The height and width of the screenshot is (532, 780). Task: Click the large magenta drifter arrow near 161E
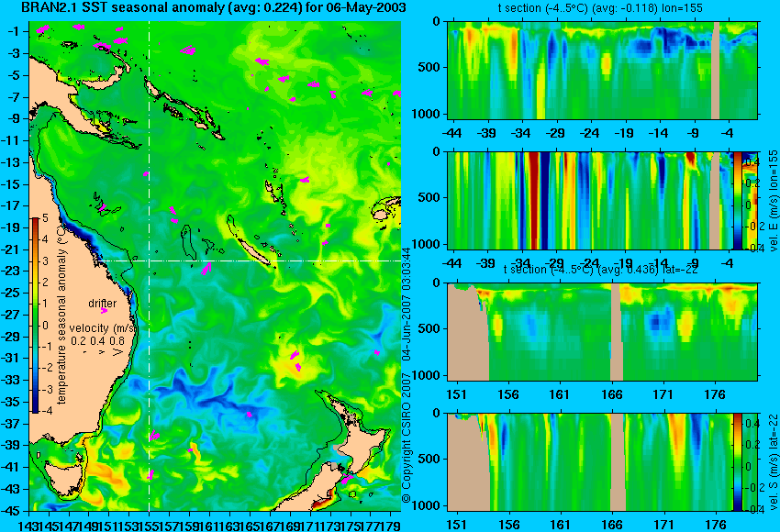(206, 269)
